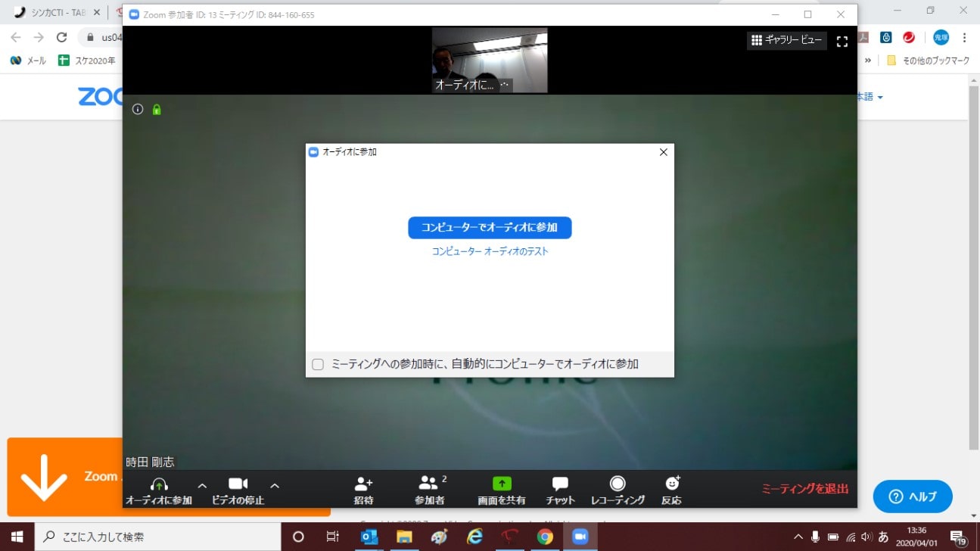This screenshot has height=551, width=980.
Task: Click the Test Computer Audio link
Action: [490, 251]
